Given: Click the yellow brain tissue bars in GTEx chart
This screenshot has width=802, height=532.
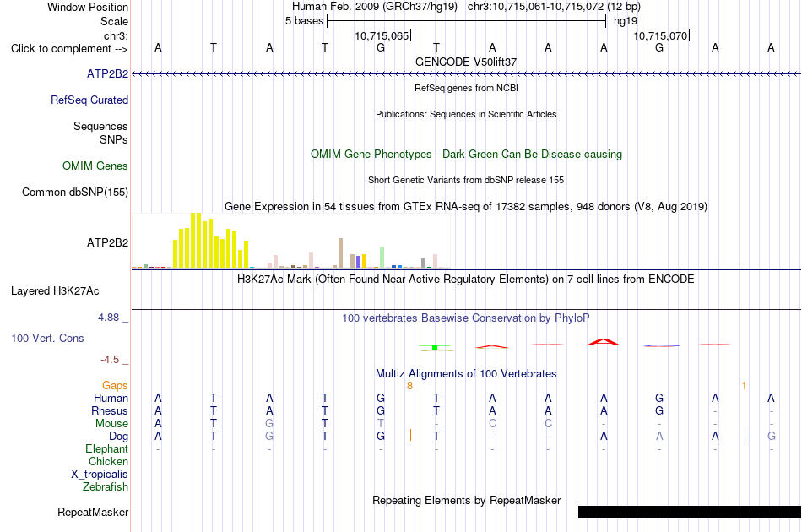Looking at the screenshot, I should pyautogui.click(x=210, y=241).
